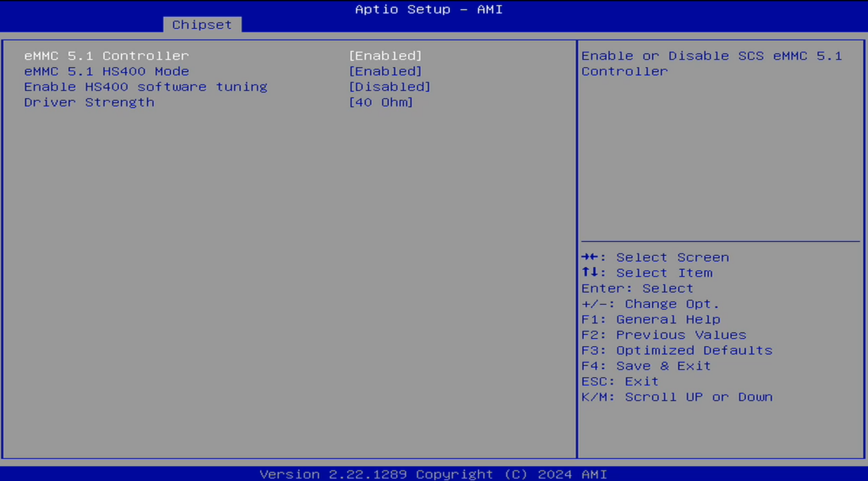Click F1: General Help
The width and height of the screenshot is (868, 481).
click(651, 320)
